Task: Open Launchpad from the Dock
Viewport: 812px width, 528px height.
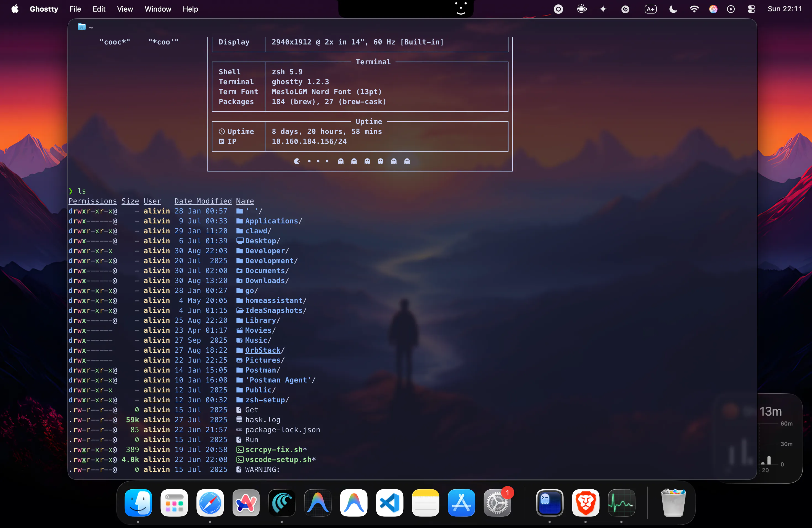Action: click(174, 503)
